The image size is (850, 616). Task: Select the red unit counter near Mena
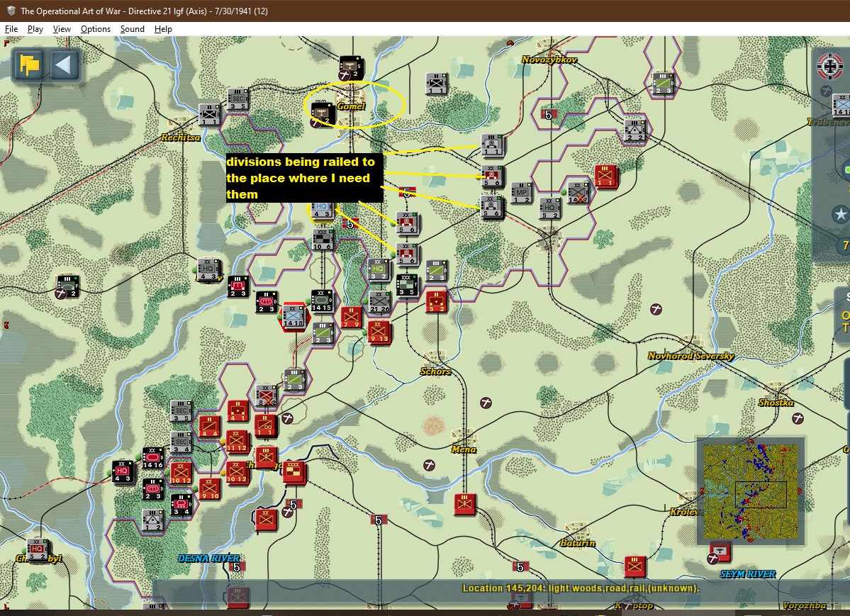click(x=464, y=504)
